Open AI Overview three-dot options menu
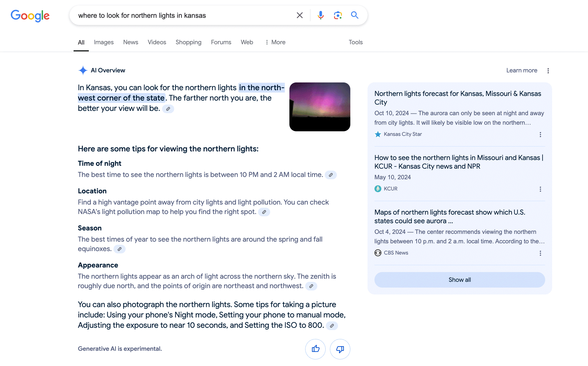588x366 pixels. click(548, 71)
